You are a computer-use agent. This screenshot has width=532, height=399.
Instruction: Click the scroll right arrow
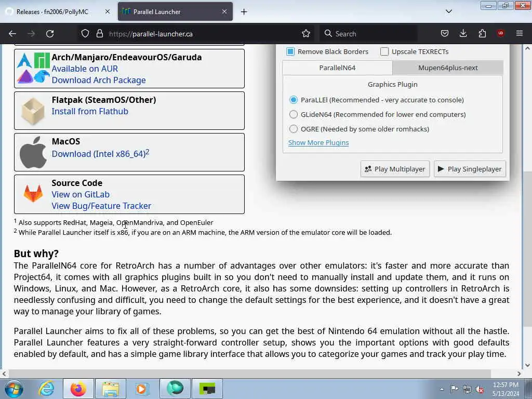pyautogui.click(x=519, y=374)
